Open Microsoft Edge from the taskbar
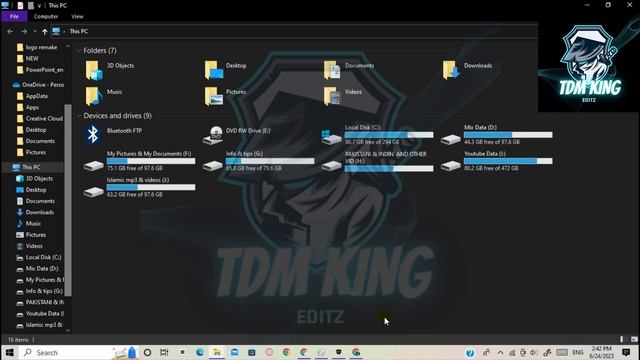Viewport: 640px width, 360px height. point(200,352)
